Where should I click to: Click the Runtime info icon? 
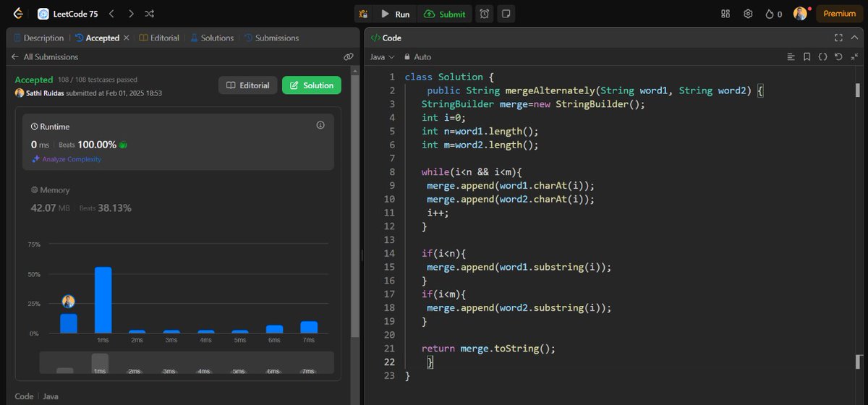tap(320, 125)
